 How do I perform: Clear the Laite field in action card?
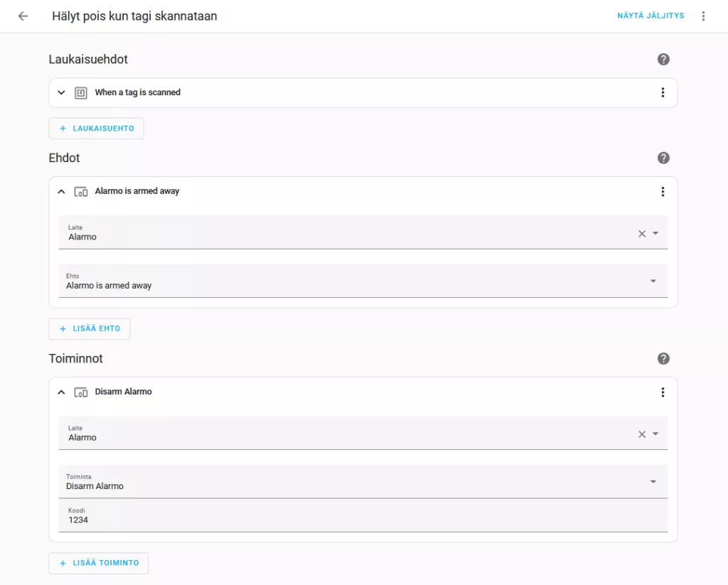point(642,434)
